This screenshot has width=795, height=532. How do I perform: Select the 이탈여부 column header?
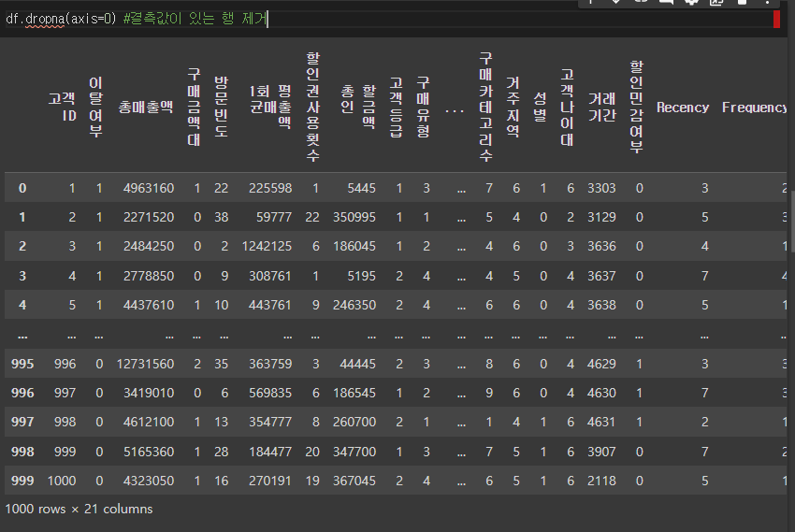click(95, 107)
